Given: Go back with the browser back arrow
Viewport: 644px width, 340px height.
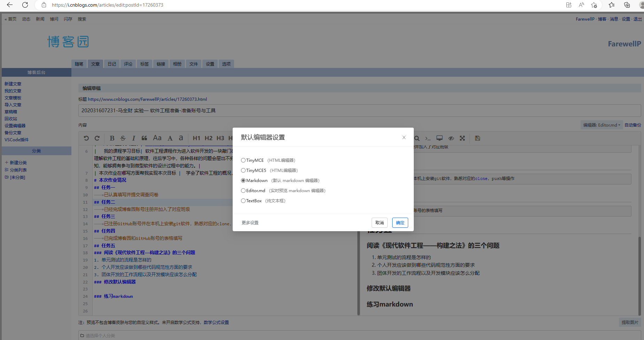Looking at the screenshot, I should pyautogui.click(x=10, y=5).
